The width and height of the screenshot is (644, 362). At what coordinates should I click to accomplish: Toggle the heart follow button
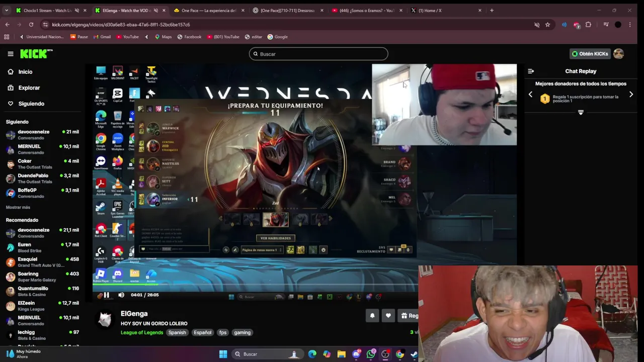point(388,316)
